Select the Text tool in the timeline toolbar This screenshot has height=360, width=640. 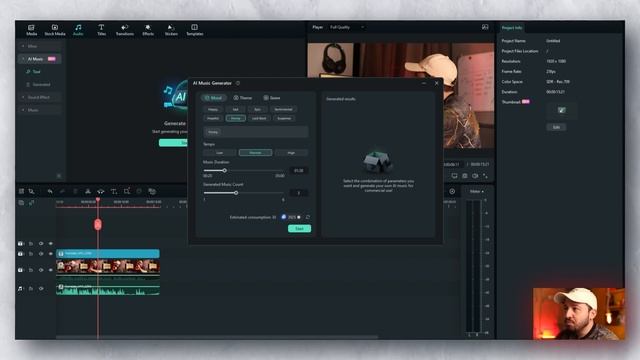pyautogui.click(x=114, y=191)
